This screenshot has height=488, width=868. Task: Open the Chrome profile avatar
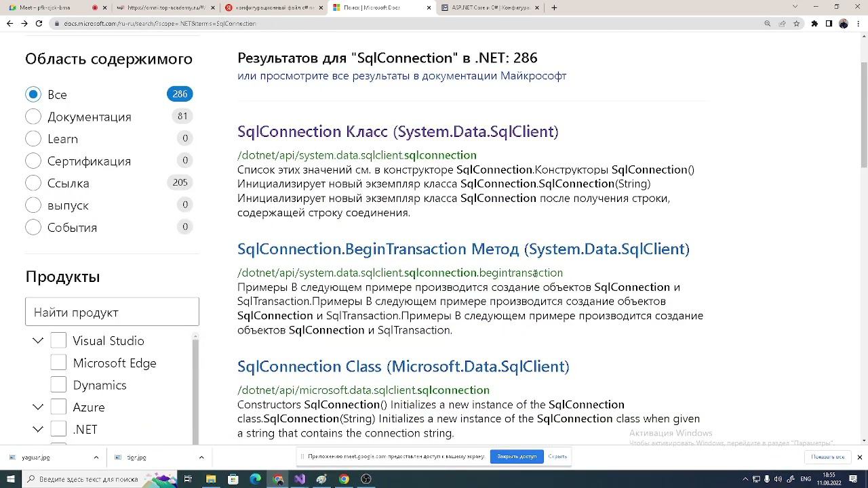tap(844, 23)
